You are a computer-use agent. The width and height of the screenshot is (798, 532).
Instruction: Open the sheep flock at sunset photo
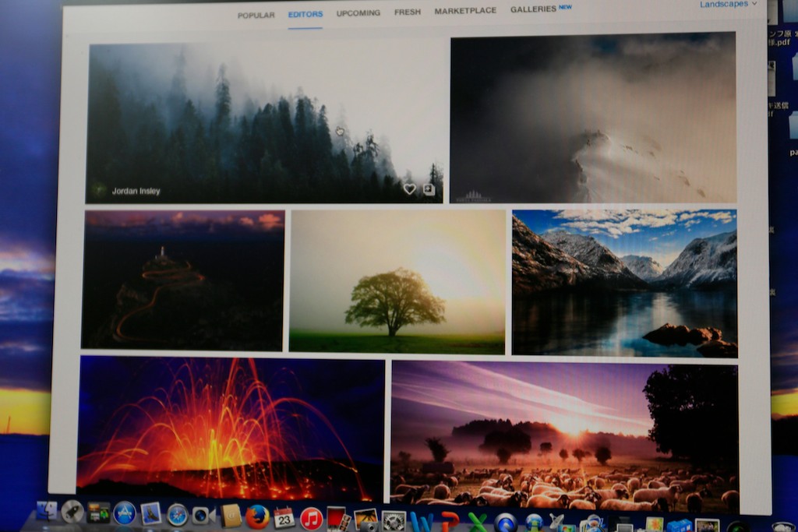(564, 438)
